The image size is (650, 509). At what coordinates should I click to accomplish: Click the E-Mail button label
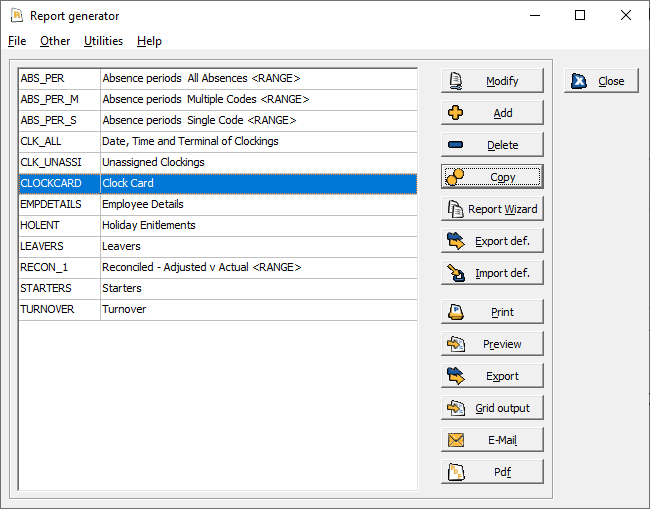[502, 440]
